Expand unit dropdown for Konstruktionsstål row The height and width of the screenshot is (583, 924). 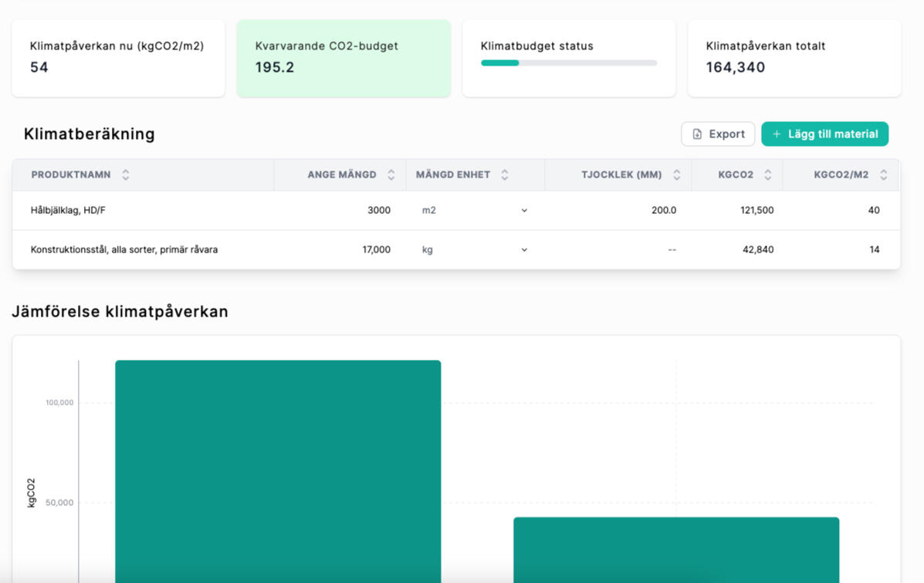(524, 249)
